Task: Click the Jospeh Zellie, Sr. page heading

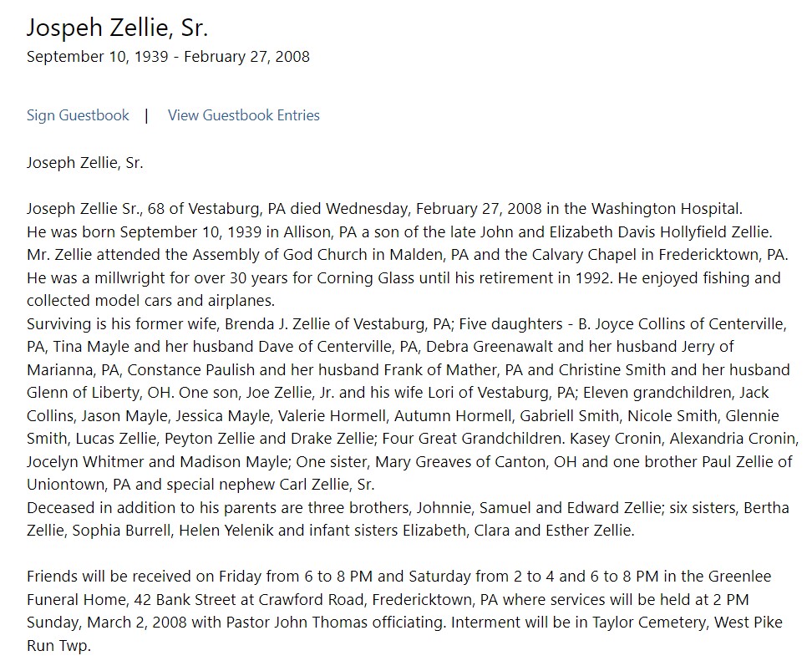Action: tap(117, 28)
